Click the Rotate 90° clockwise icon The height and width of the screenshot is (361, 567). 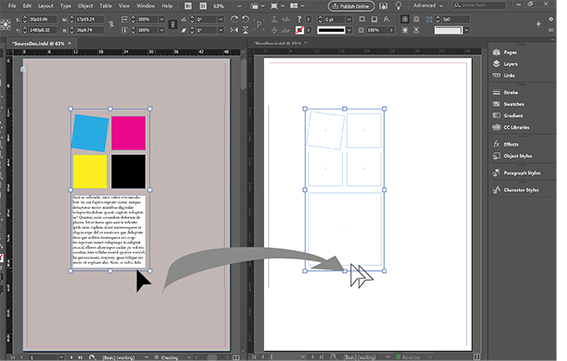pos(234,19)
